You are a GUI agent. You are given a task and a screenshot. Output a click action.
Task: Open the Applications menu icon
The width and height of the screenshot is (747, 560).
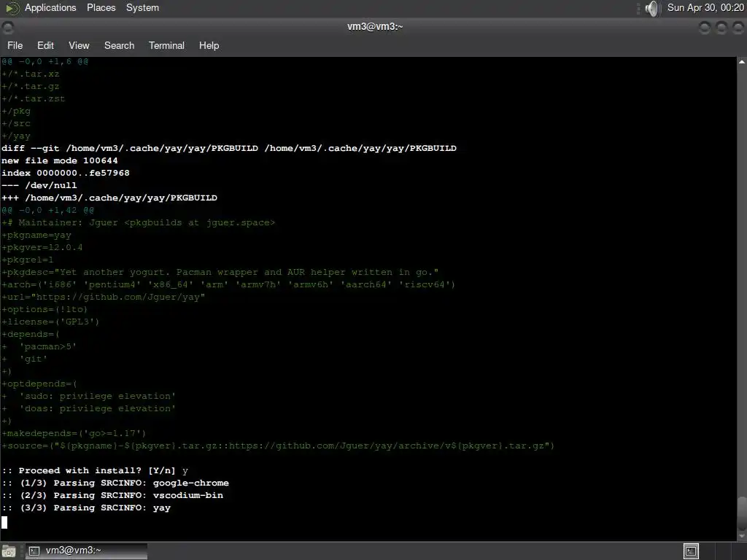12,8
